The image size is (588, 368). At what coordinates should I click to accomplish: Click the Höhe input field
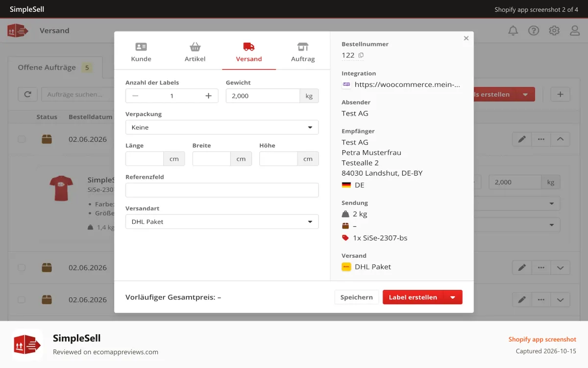[x=278, y=158]
